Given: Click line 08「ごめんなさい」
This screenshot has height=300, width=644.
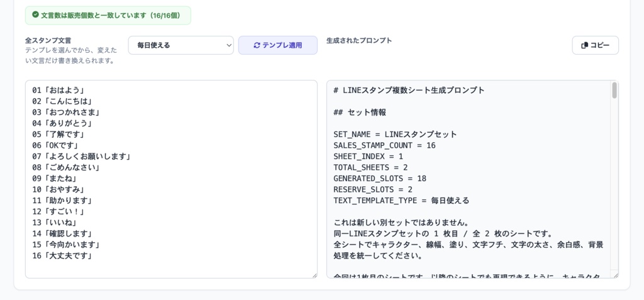Looking at the screenshot, I should click(65, 168).
